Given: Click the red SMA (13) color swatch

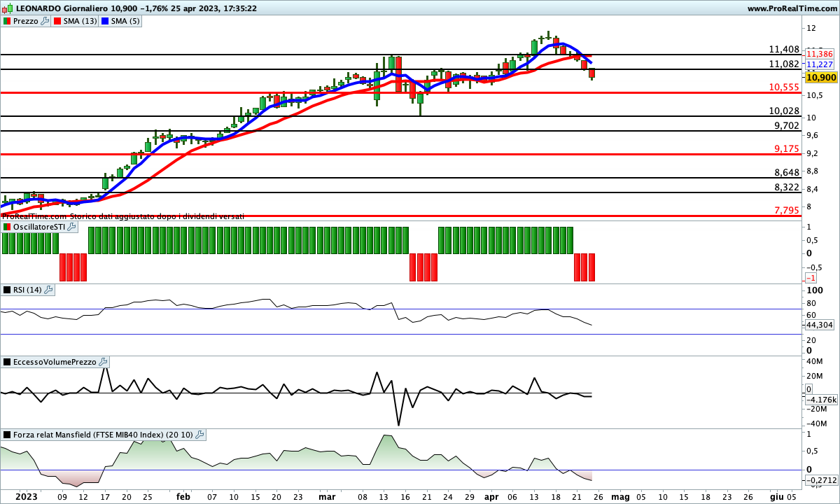Looking at the screenshot, I should tap(57, 21).
